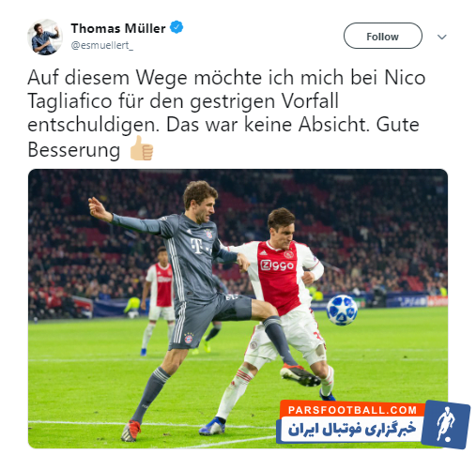Click the Persian text watermark label

tap(351, 429)
